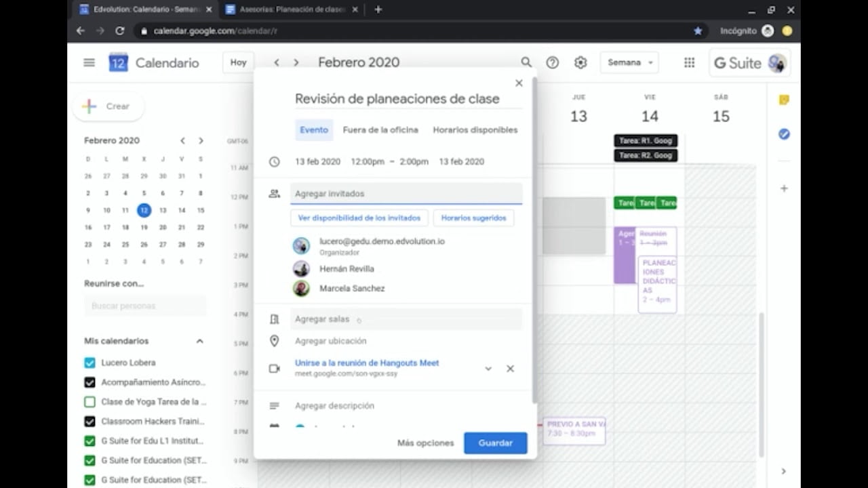Viewport: 868px width, 488px height.
Task: Open the calendar search icon
Action: click(x=526, y=62)
